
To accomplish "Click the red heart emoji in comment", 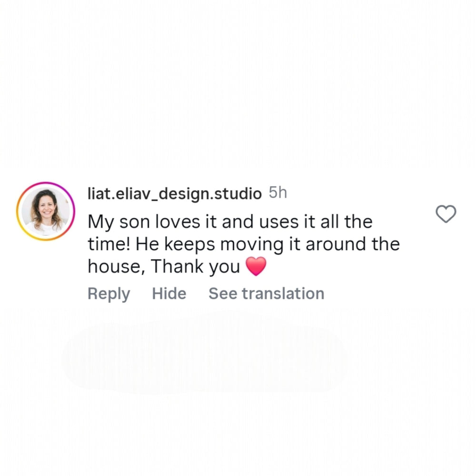I will click(x=256, y=267).
